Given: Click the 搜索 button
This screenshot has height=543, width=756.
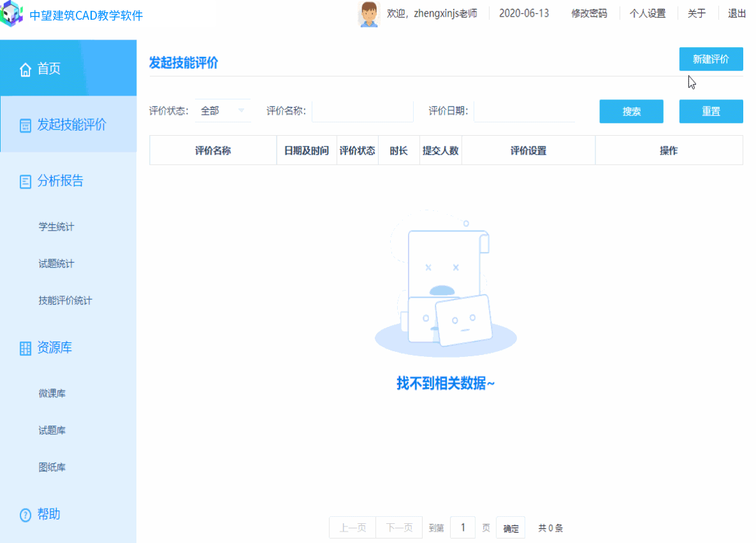Looking at the screenshot, I should (x=631, y=112).
